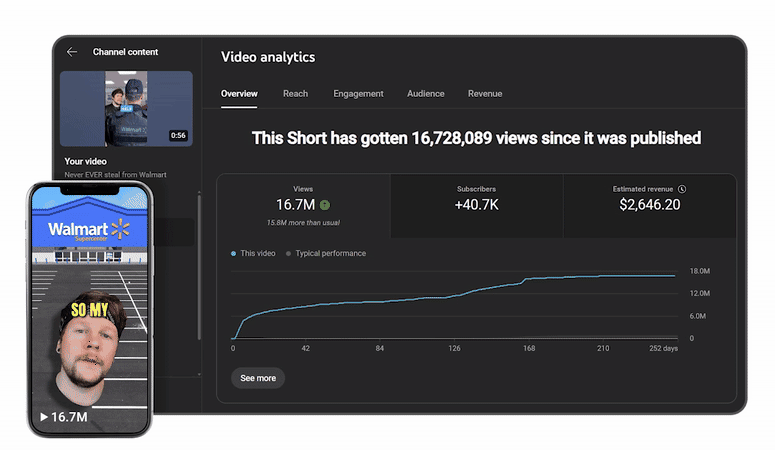
Task: Click the +40.7K subscribers value
Action: tap(476, 205)
